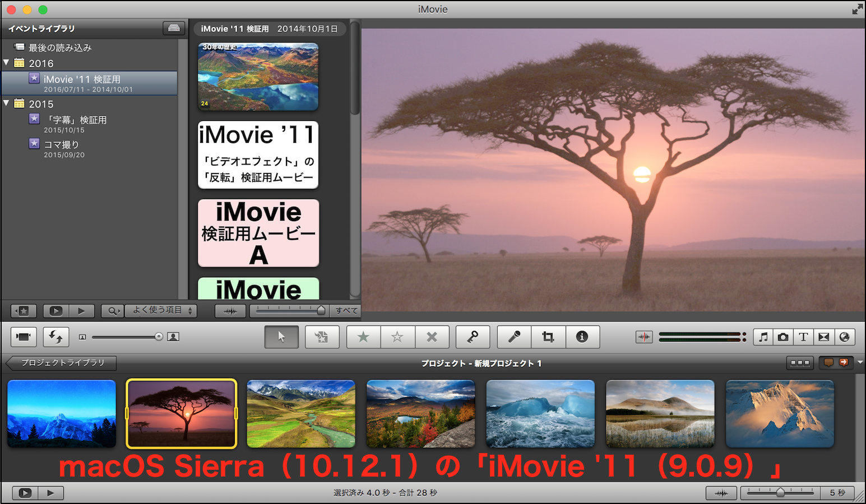
Task: Show the music and sound effects browser
Action: (763, 337)
